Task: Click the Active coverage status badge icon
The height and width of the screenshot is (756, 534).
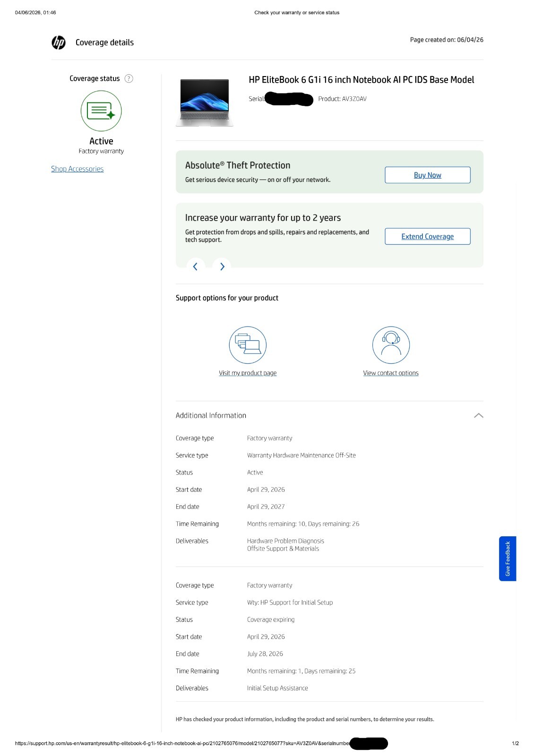Action: (101, 111)
